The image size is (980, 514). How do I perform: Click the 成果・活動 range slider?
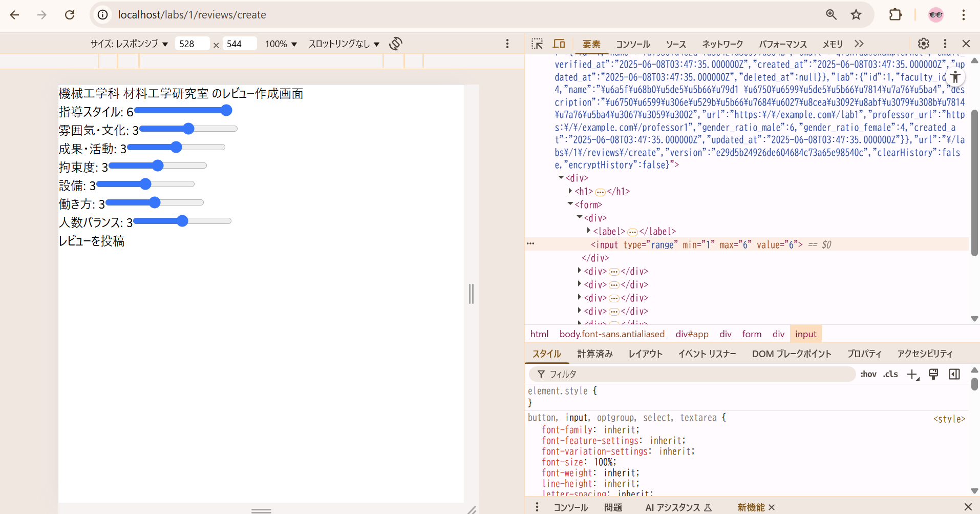point(176,147)
